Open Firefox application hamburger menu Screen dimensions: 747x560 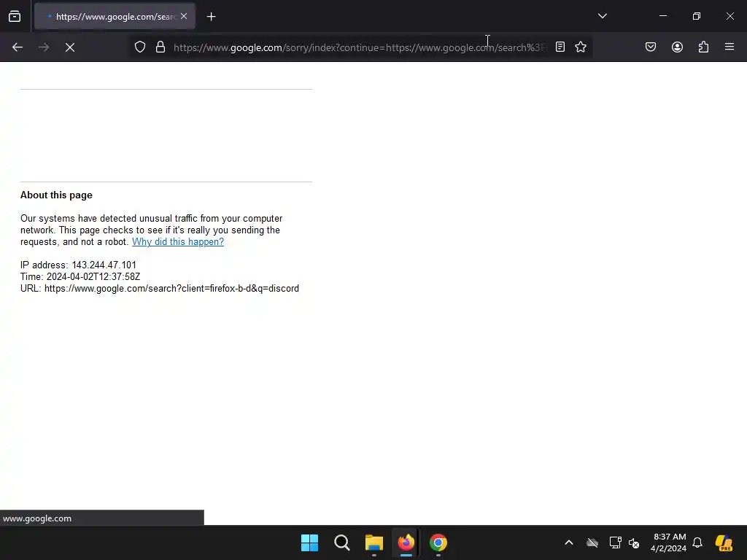coord(729,47)
